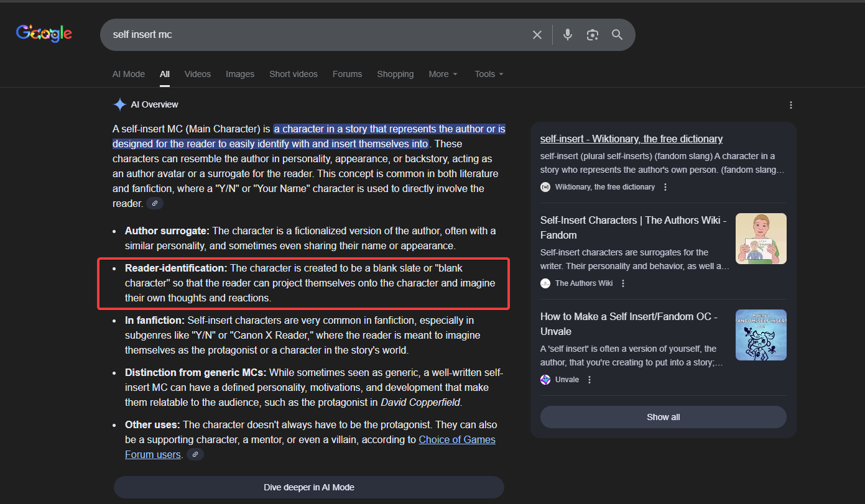Image resolution: width=865 pixels, height=504 pixels.
Task: Open AI Overview three-dot options menu
Action: tap(791, 105)
